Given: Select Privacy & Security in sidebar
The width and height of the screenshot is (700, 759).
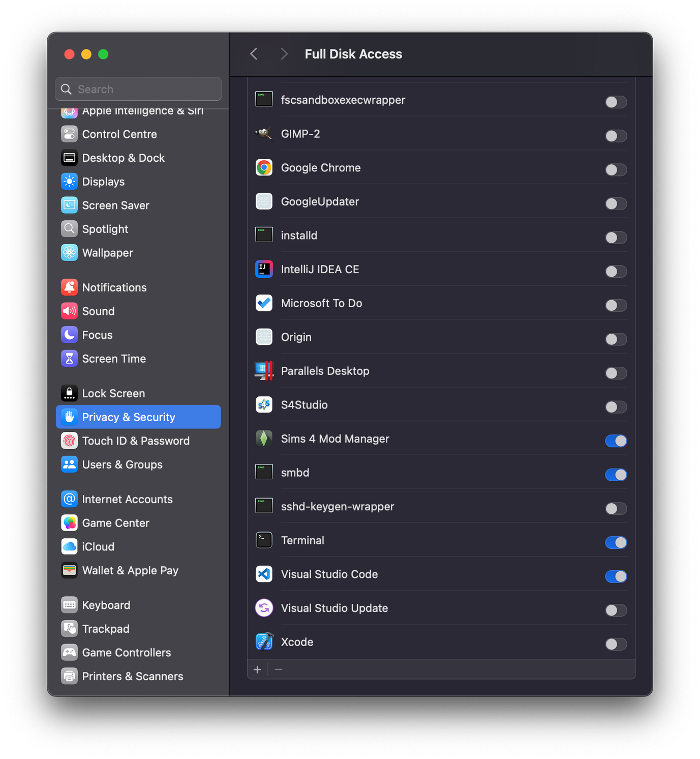Looking at the screenshot, I should (x=138, y=417).
